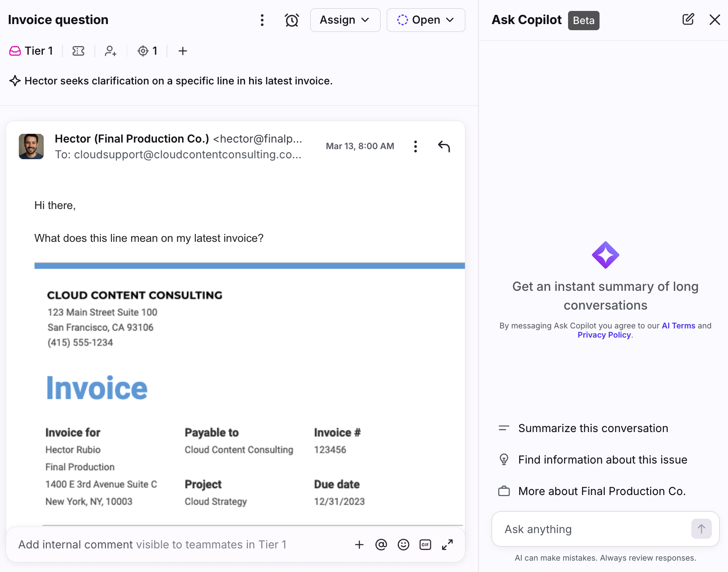728x572 pixels.
Task: Reply to Hector's email using the arrow icon
Action: click(x=444, y=146)
